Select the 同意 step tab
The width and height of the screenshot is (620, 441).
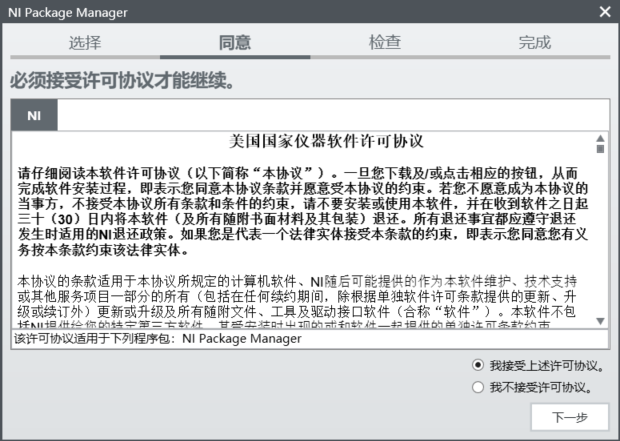pos(235,42)
